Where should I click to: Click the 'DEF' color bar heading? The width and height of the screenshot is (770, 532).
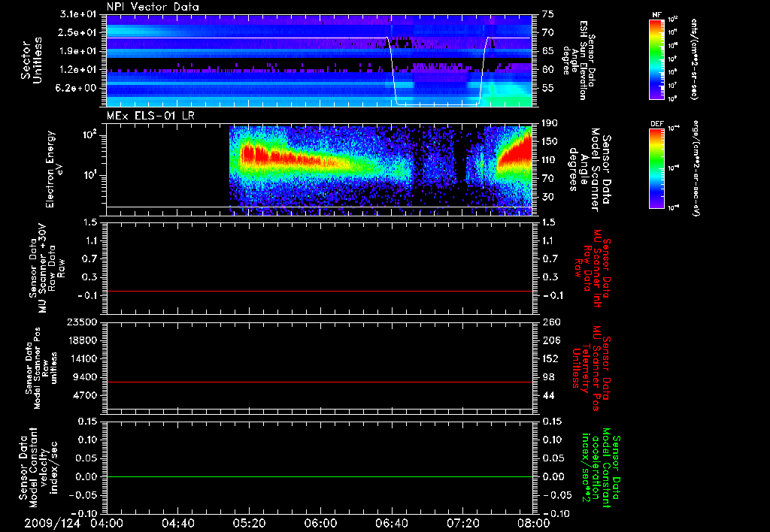[657, 124]
